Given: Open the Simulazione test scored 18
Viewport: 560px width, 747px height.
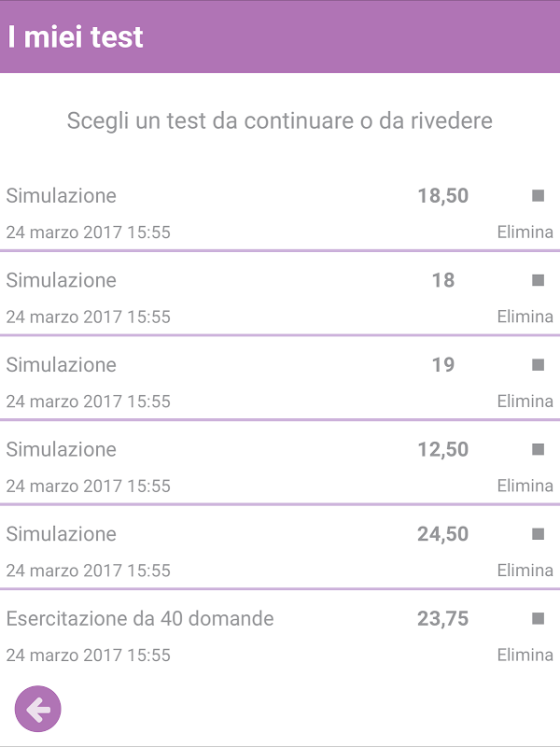Looking at the screenshot, I should click(62, 280).
